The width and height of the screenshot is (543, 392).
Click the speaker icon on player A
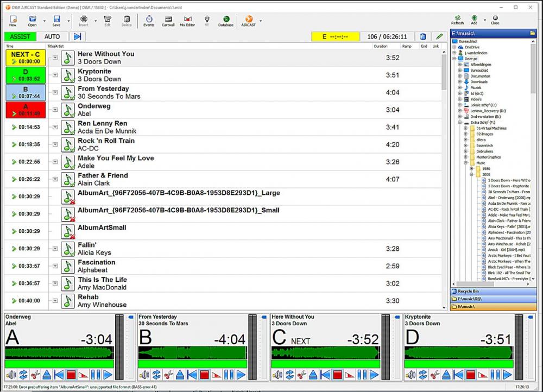click(11, 374)
